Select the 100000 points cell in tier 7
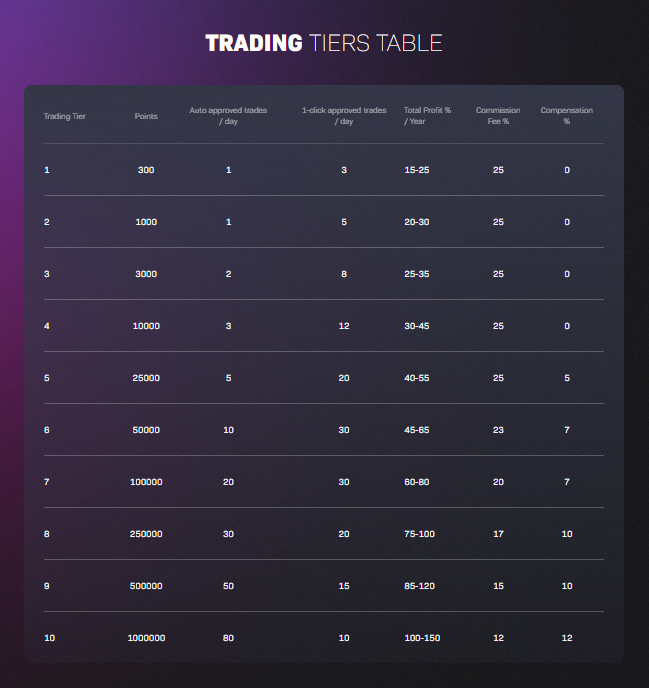The height and width of the screenshot is (688, 649). click(x=146, y=482)
